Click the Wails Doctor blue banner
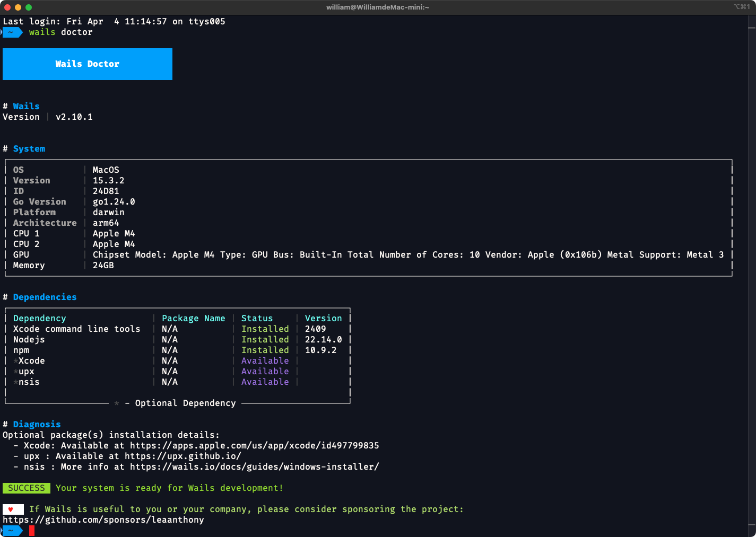Screen dimensions: 756x537 pyautogui.click(x=88, y=64)
